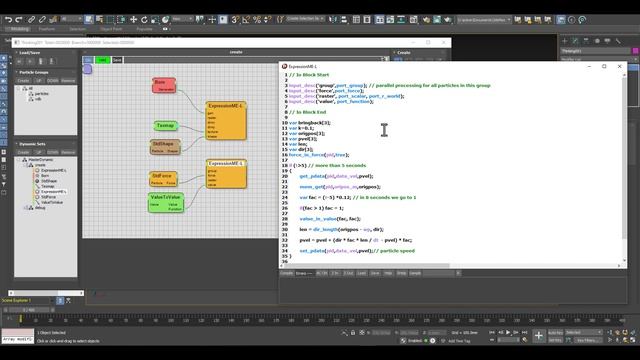Click the Align tool icon
This screenshot has width=640, height=360.
[x=344, y=19]
